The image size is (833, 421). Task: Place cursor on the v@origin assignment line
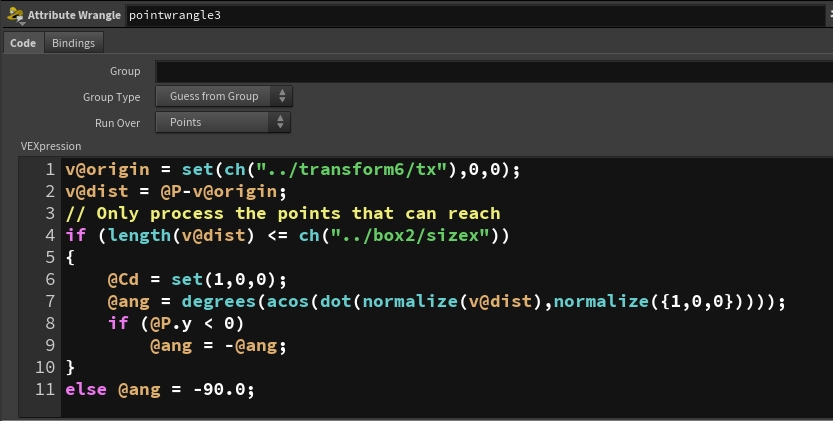coord(292,169)
